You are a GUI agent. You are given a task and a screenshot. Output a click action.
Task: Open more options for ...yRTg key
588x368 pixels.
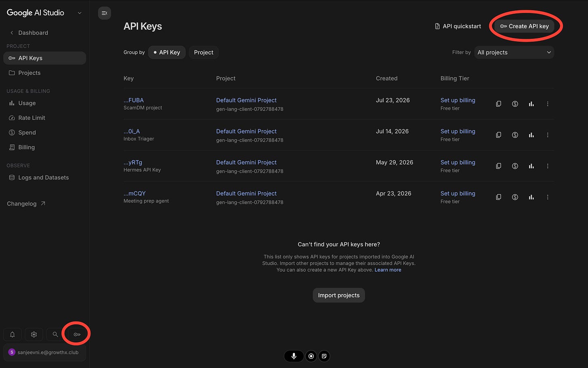click(x=548, y=166)
